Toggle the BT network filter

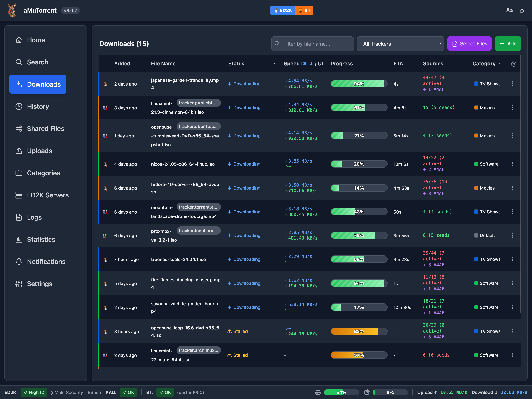(x=304, y=11)
